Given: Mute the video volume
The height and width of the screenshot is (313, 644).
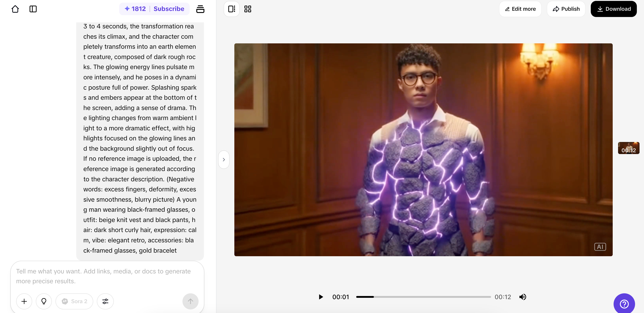Looking at the screenshot, I should click(x=523, y=297).
